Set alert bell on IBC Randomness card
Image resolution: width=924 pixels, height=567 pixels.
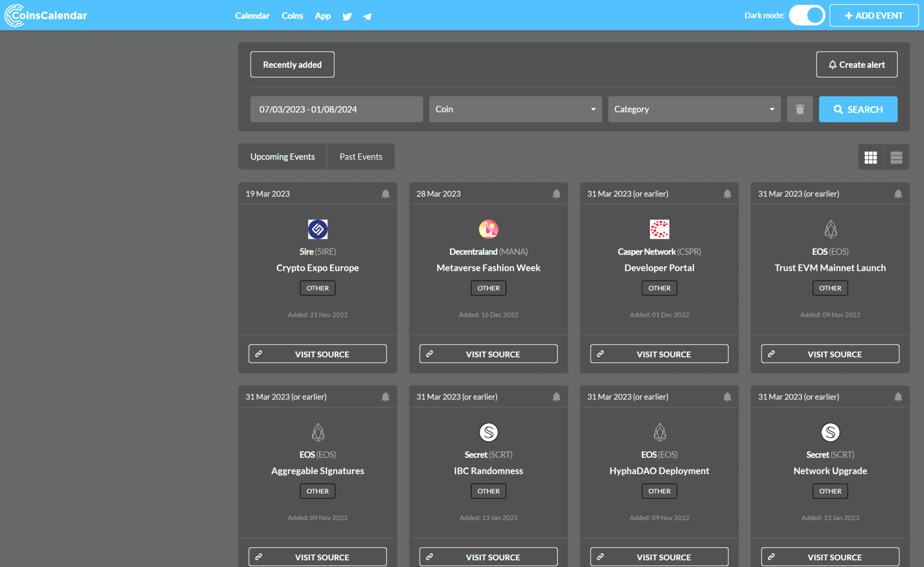[x=556, y=397]
